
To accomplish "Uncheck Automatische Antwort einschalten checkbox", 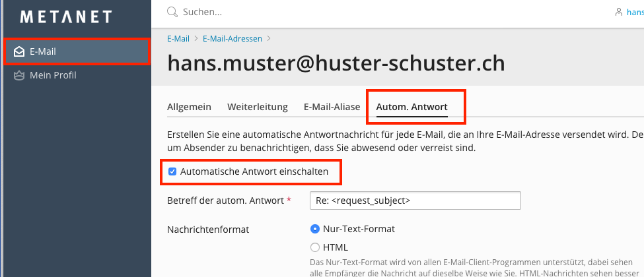I will (172, 171).
